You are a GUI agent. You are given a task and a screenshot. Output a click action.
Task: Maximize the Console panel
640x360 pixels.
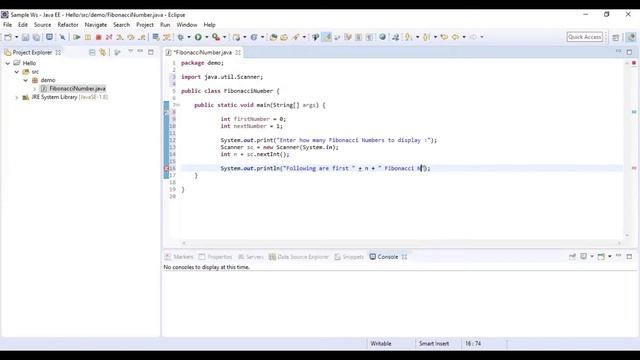pyautogui.click(x=629, y=256)
